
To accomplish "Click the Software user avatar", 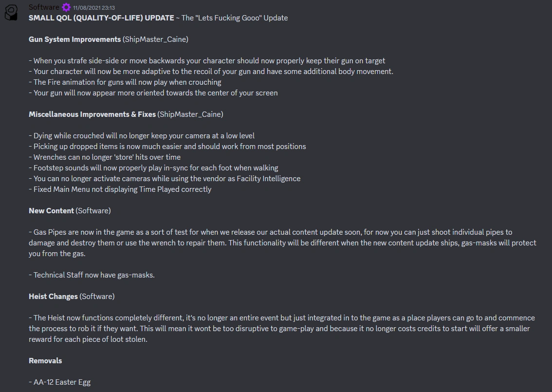I will coord(11,14).
